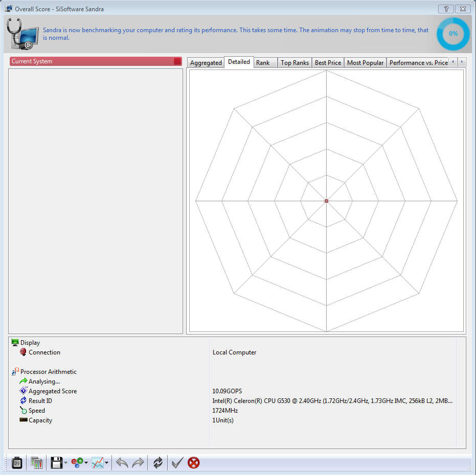
Task: Select Processor Arithmetic tree item
Action: point(48,371)
